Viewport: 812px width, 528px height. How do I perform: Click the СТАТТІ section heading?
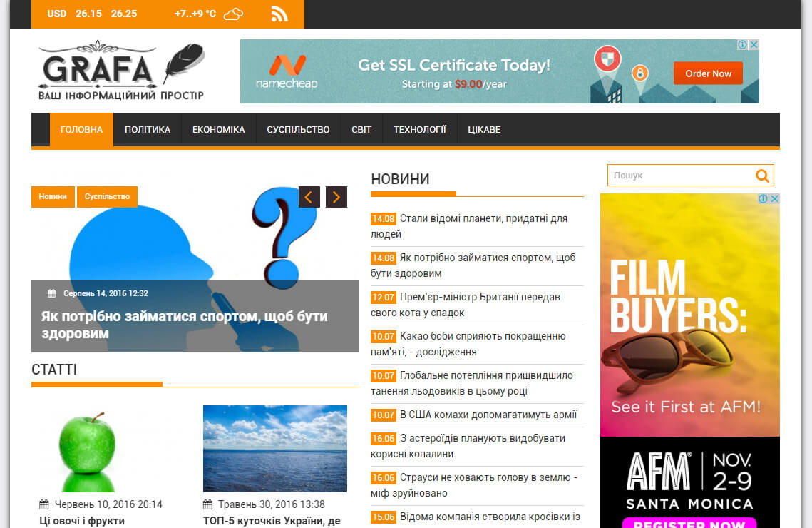coord(54,370)
